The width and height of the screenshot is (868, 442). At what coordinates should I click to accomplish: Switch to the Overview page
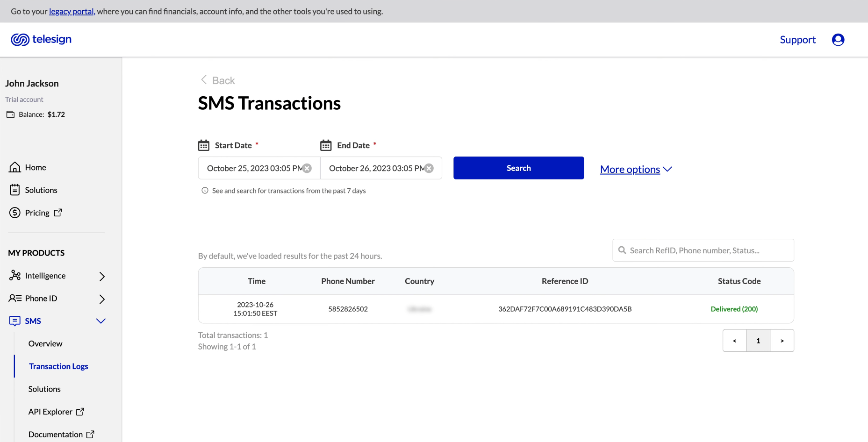[45, 343]
